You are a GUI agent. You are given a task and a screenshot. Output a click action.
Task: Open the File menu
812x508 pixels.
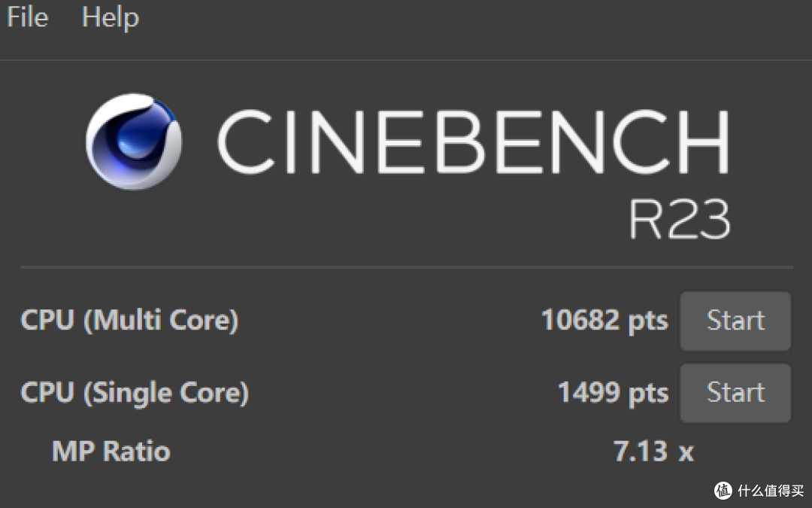27,17
